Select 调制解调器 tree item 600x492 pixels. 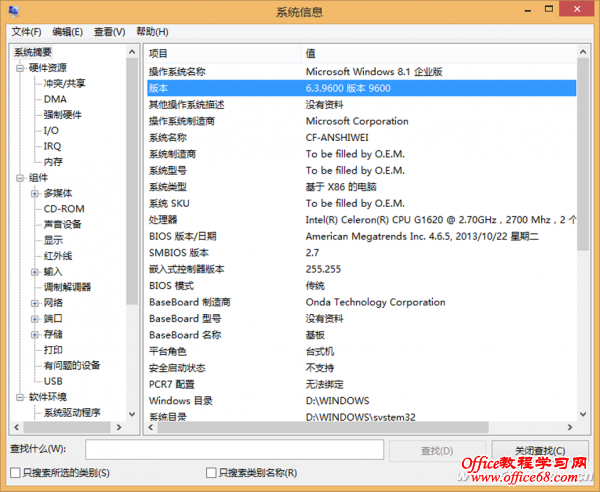(x=67, y=287)
